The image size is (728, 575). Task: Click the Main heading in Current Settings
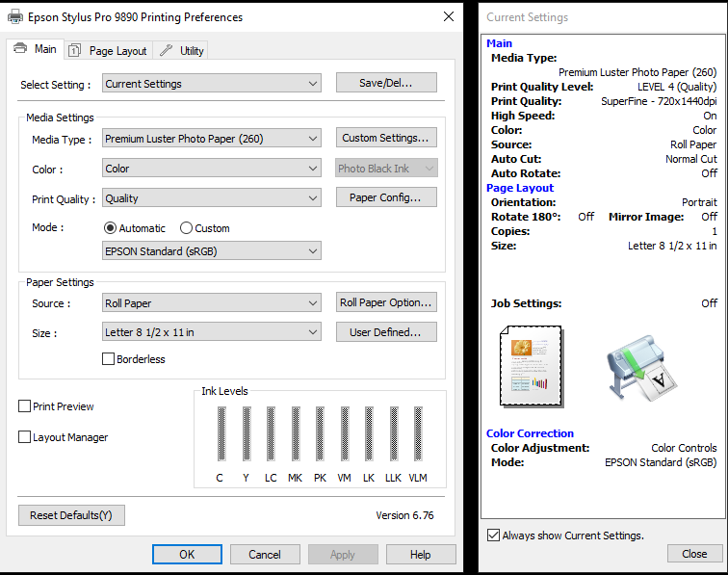(499, 43)
